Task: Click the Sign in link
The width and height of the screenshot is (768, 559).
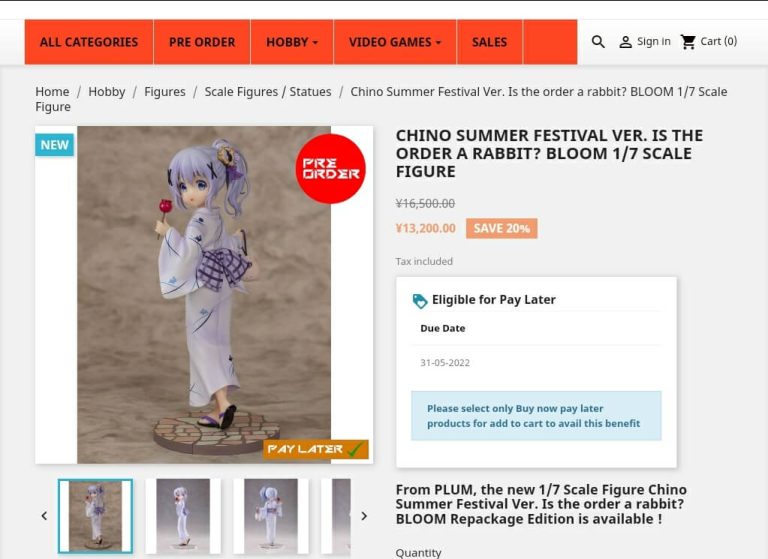Action: pos(653,42)
